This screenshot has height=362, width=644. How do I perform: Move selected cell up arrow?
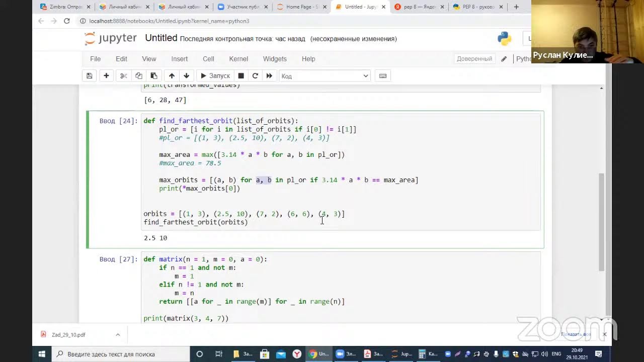point(172,76)
